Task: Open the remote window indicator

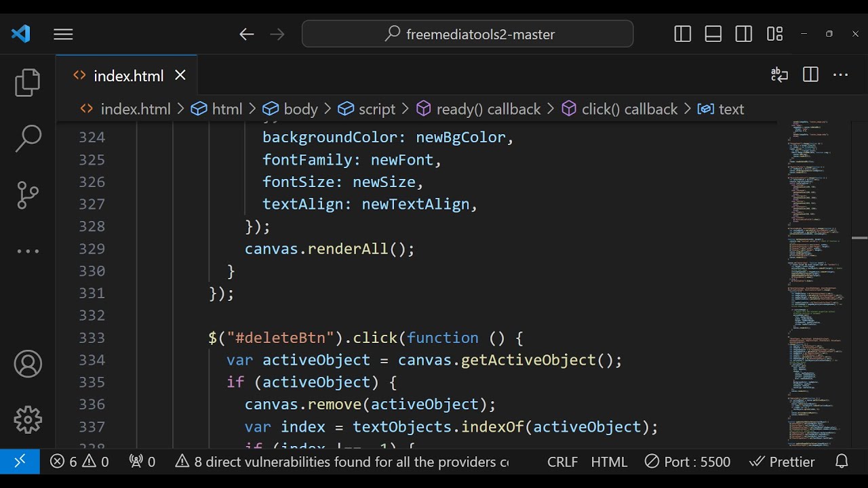Action: tap(20, 462)
